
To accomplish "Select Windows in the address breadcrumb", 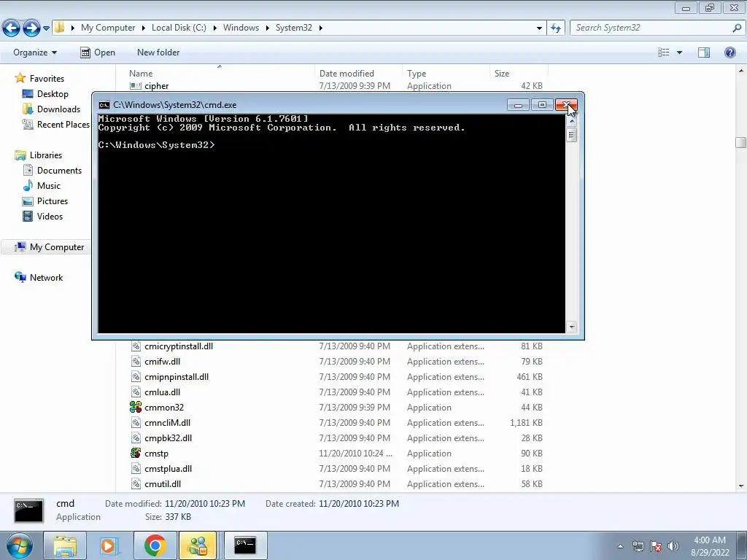I will (x=241, y=28).
